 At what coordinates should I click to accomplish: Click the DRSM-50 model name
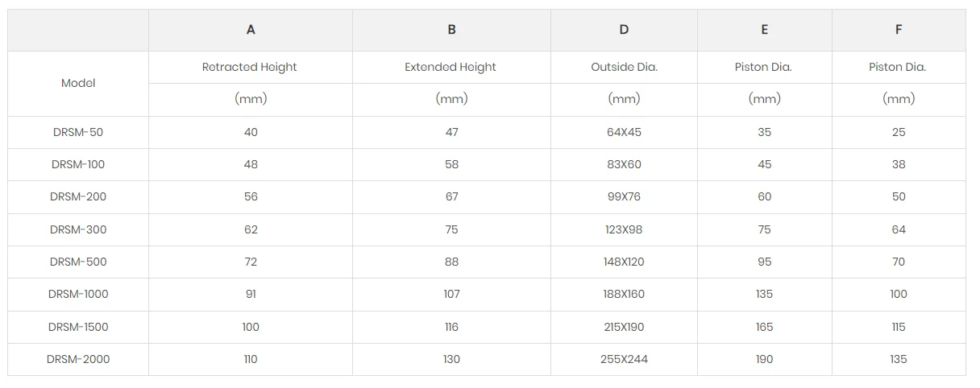coord(78,132)
